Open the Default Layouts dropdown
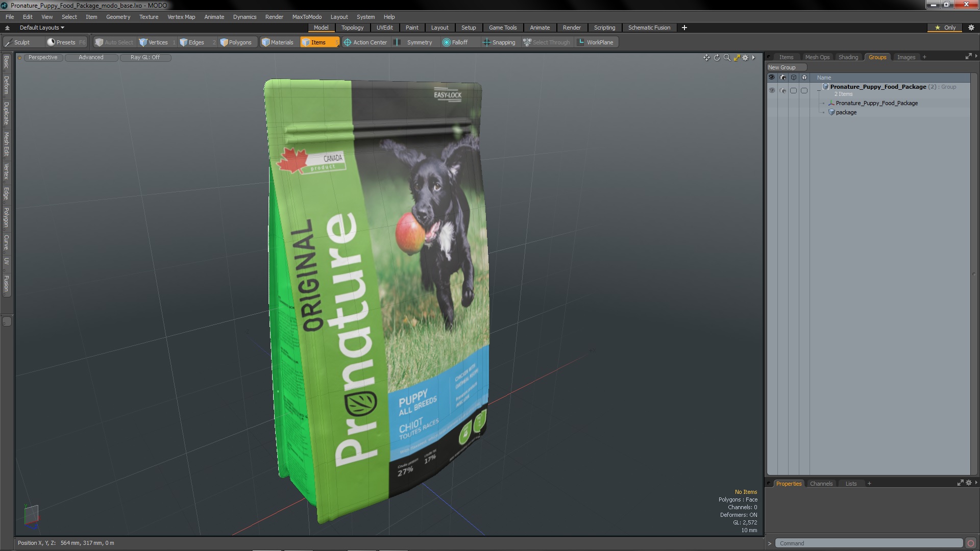Viewport: 980px width, 551px height. pos(42,28)
